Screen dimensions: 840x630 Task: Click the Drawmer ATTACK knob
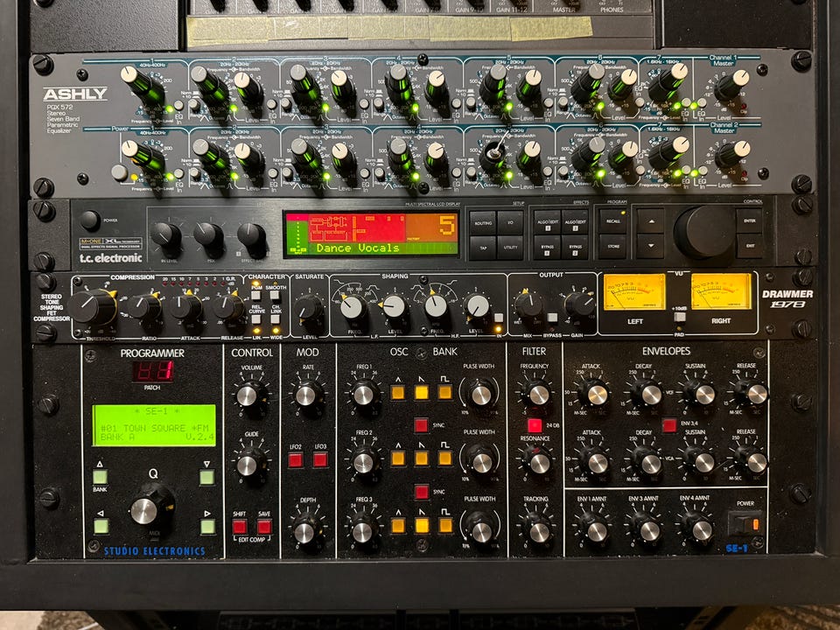coord(186,307)
